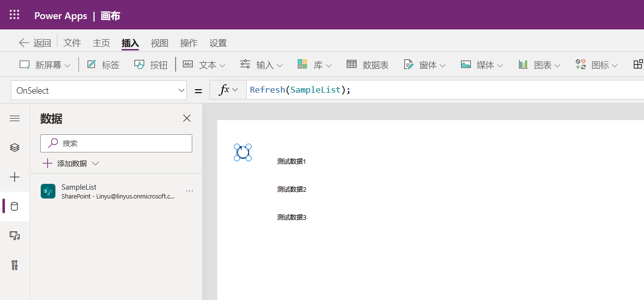This screenshot has width=644, height=300.
Task: Click 测试数据3 text on canvas
Action: pyautogui.click(x=292, y=217)
